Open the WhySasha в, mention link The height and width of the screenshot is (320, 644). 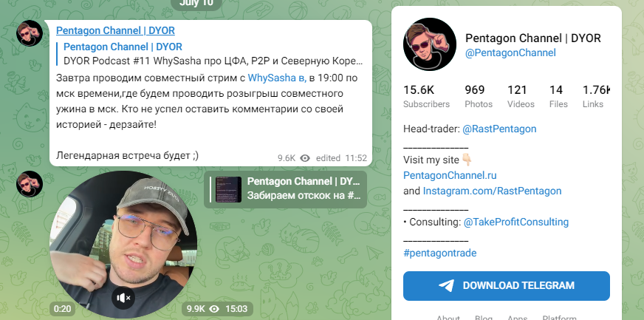pyautogui.click(x=277, y=78)
